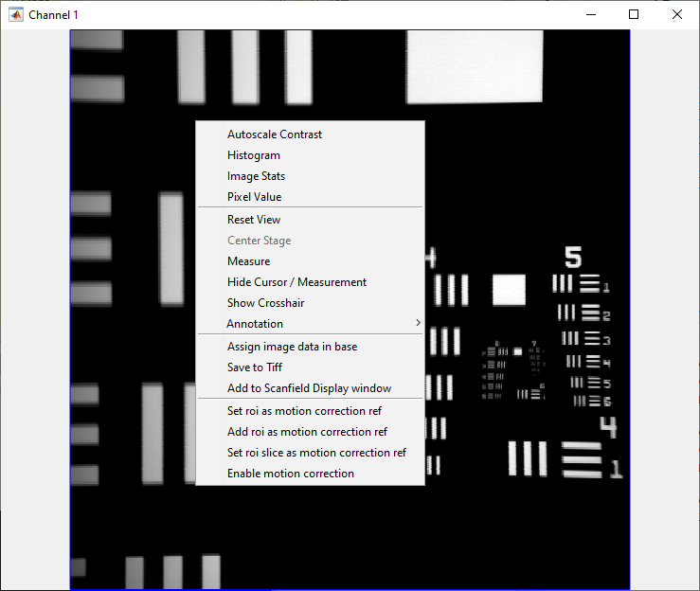700x591 pixels.
Task: Click the MATLAB icon in title bar
Action: [16, 15]
